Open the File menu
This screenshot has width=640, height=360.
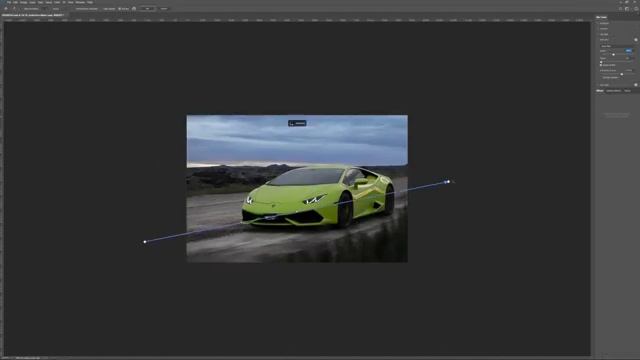click(x=9, y=2)
